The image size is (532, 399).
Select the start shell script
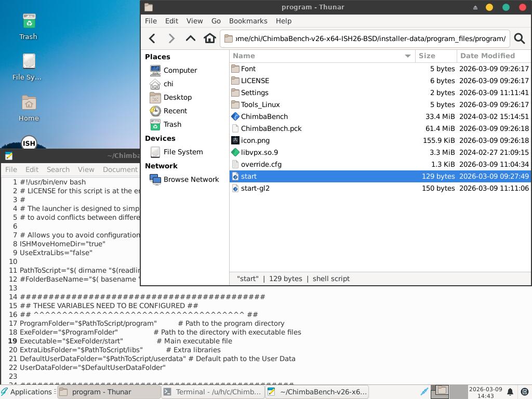click(380, 177)
